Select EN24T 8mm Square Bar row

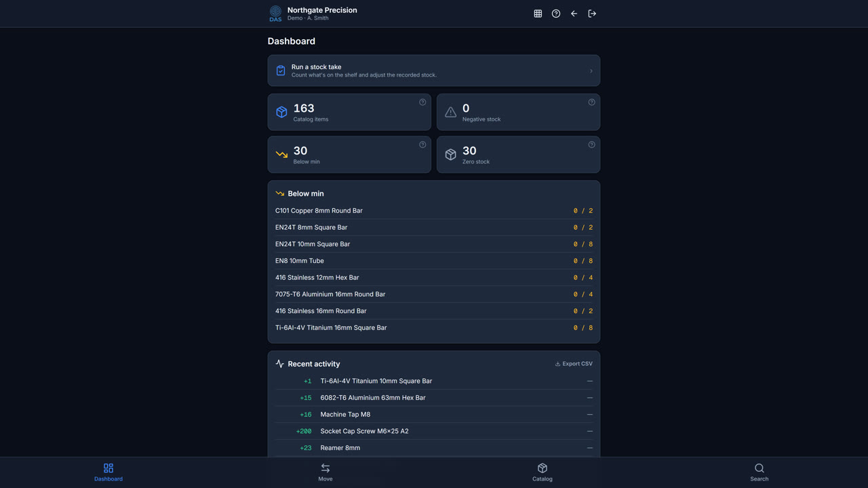434,228
